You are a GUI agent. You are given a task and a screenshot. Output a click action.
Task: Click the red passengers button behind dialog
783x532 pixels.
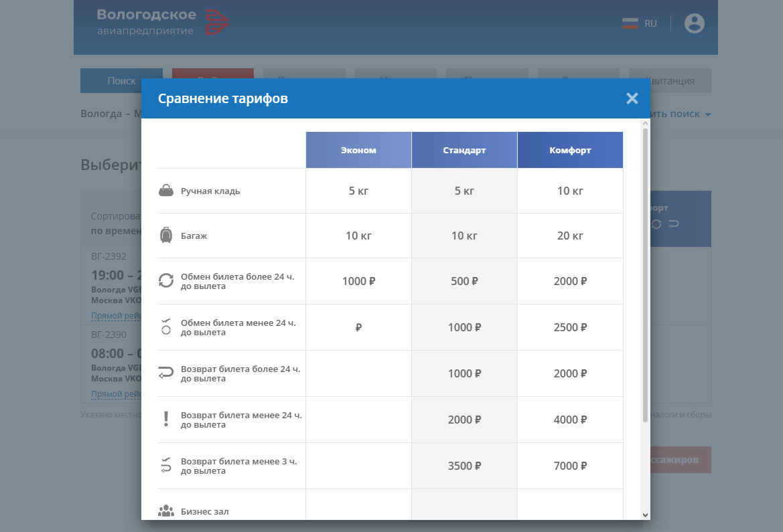tap(681, 460)
